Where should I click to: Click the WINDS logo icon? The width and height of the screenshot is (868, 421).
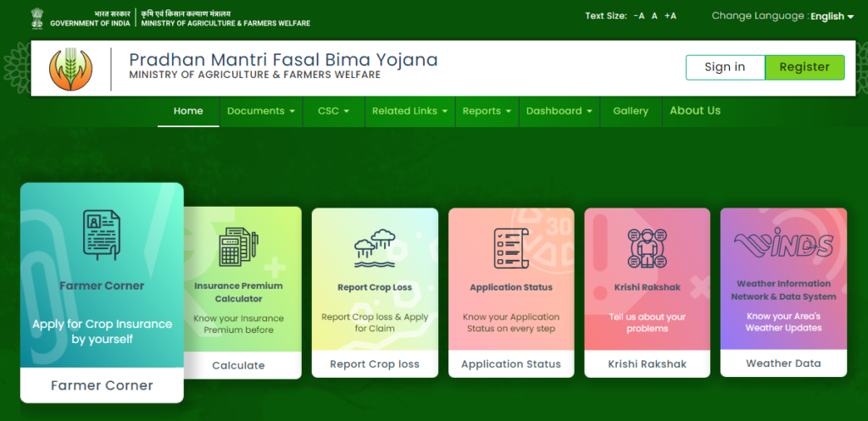pyautogui.click(x=783, y=244)
